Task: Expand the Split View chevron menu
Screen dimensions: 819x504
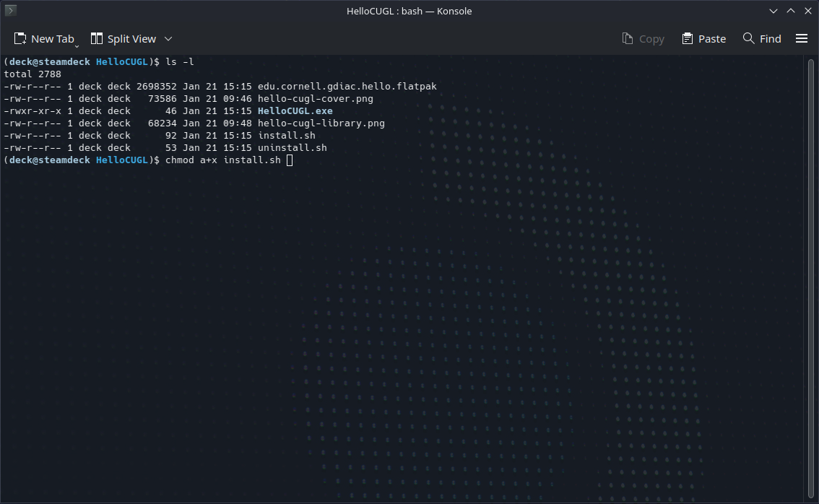Action: pyautogui.click(x=168, y=39)
